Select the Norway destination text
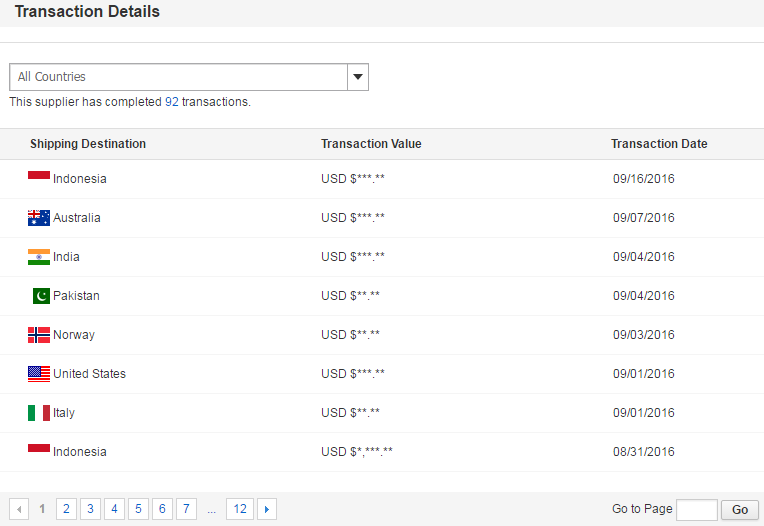Image resolution: width=764 pixels, height=526 pixels. point(74,335)
